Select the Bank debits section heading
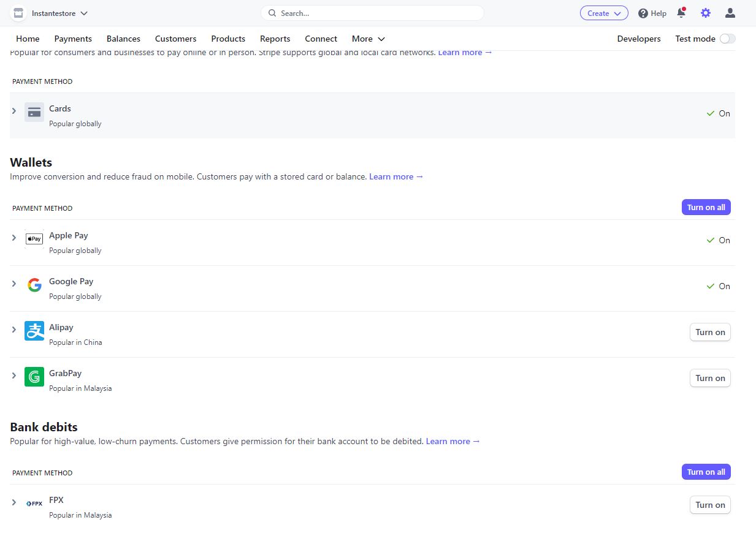 pos(44,427)
